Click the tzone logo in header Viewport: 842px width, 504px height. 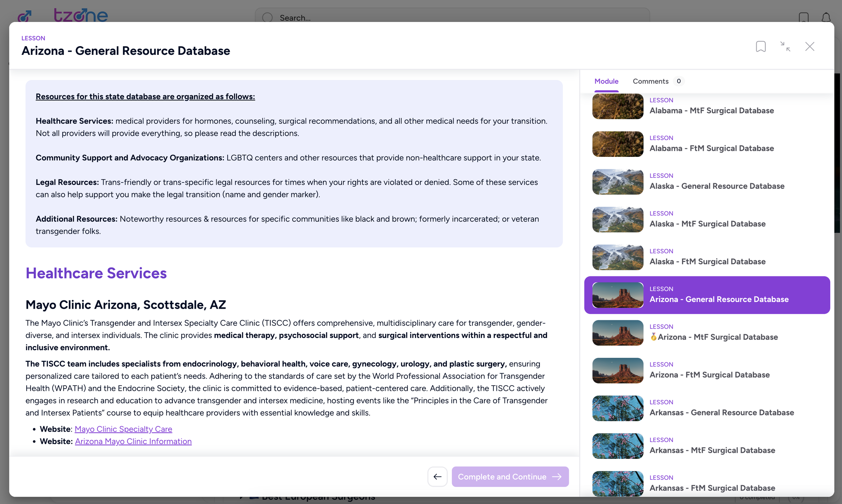[80, 15]
